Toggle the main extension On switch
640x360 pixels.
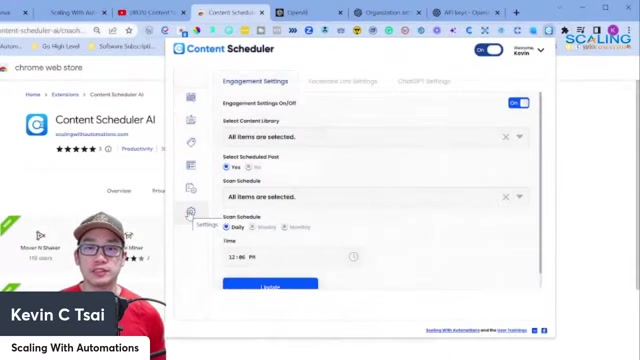489,50
